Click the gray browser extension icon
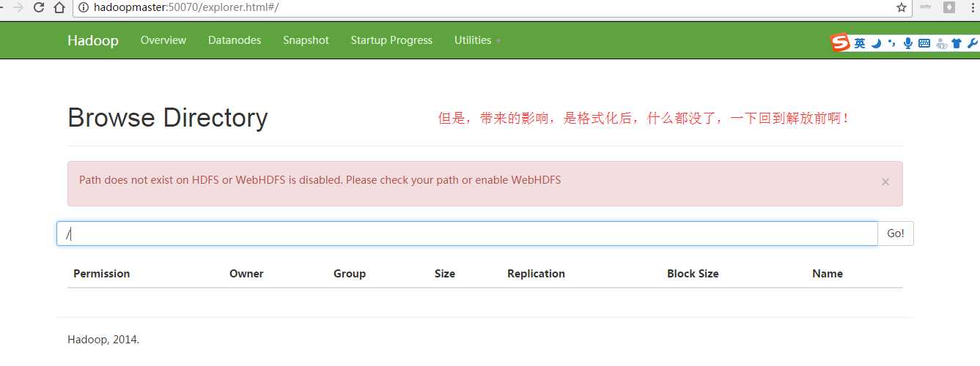 point(949,7)
